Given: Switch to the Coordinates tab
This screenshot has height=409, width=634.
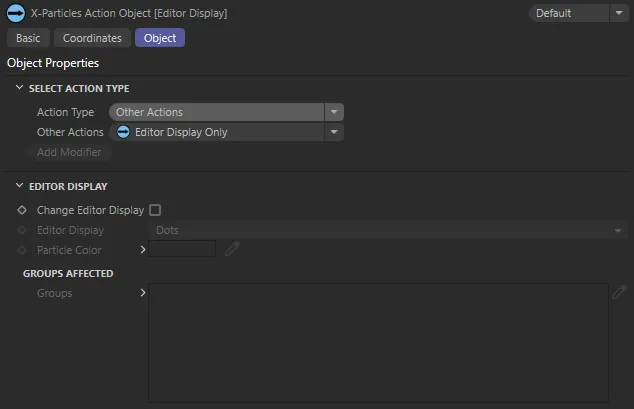Looking at the screenshot, I should 92,38.
